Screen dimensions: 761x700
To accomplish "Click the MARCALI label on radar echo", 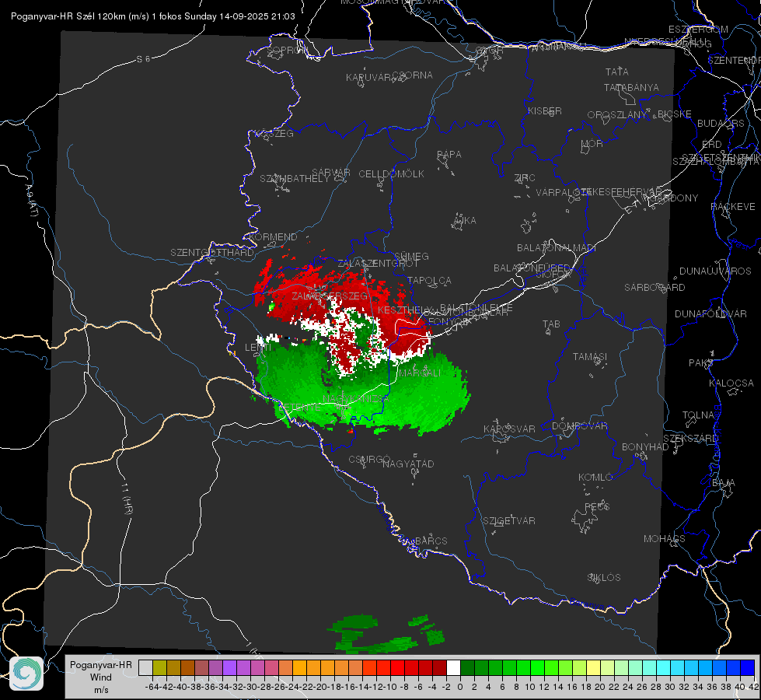I will (x=420, y=373).
